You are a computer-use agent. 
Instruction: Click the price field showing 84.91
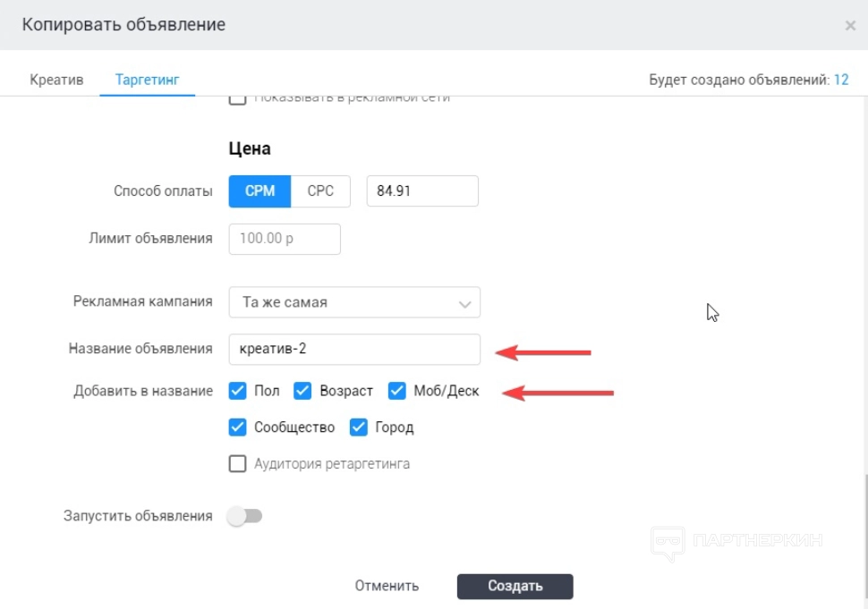click(x=421, y=190)
